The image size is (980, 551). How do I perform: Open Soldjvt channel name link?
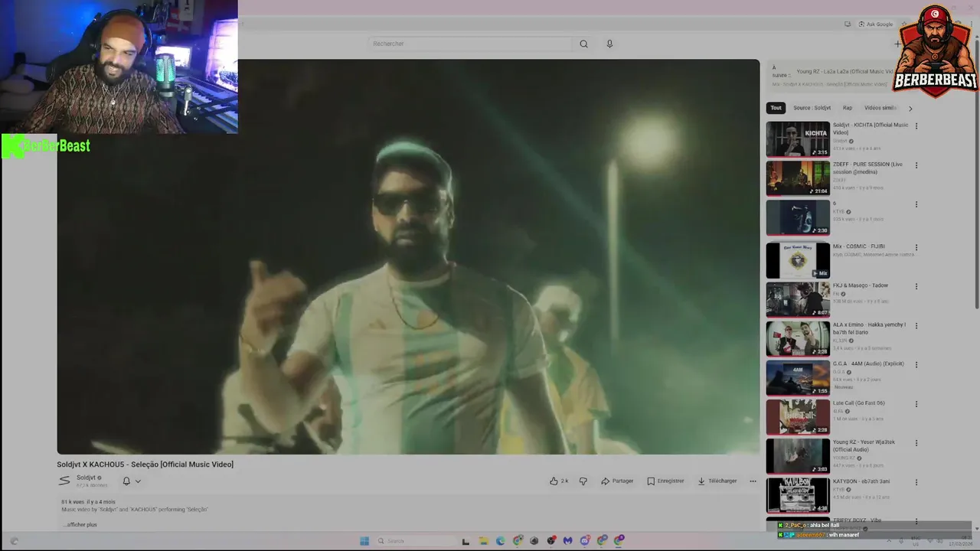(86, 478)
